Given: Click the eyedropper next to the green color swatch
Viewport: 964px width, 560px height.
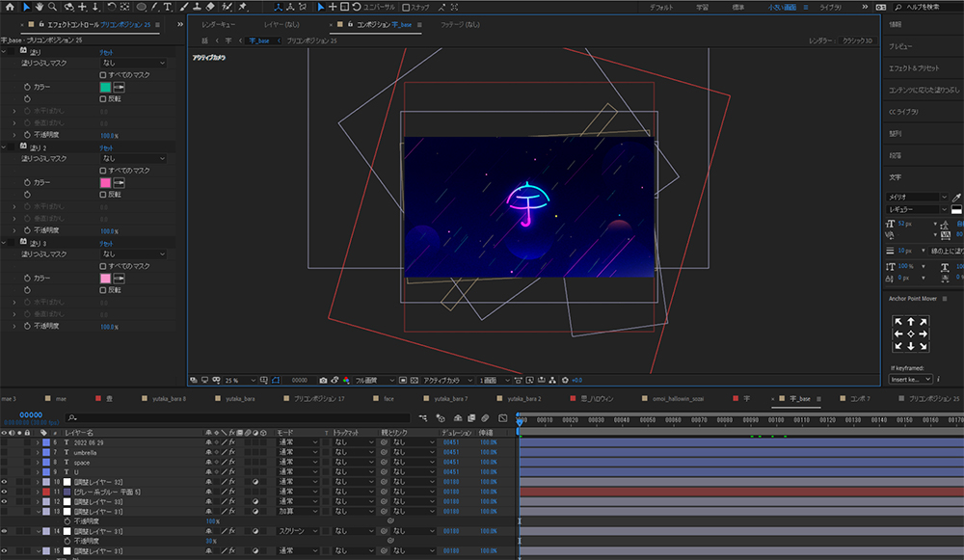Looking at the screenshot, I should (120, 87).
